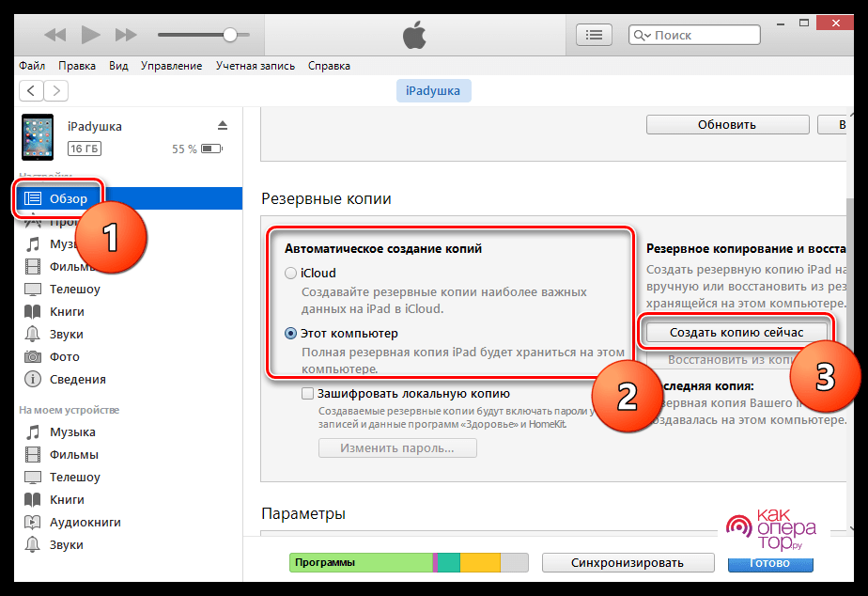Open the Учетная запись menu

coord(256,66)
